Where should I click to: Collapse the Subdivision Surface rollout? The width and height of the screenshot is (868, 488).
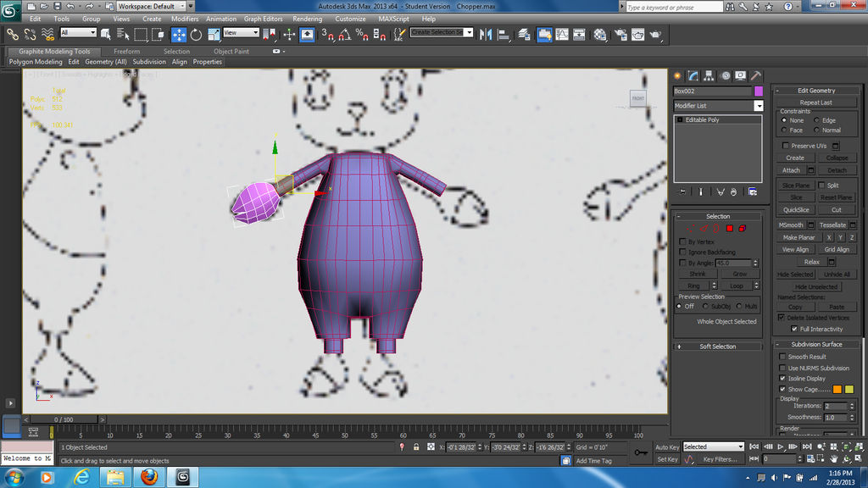point(816,344)
